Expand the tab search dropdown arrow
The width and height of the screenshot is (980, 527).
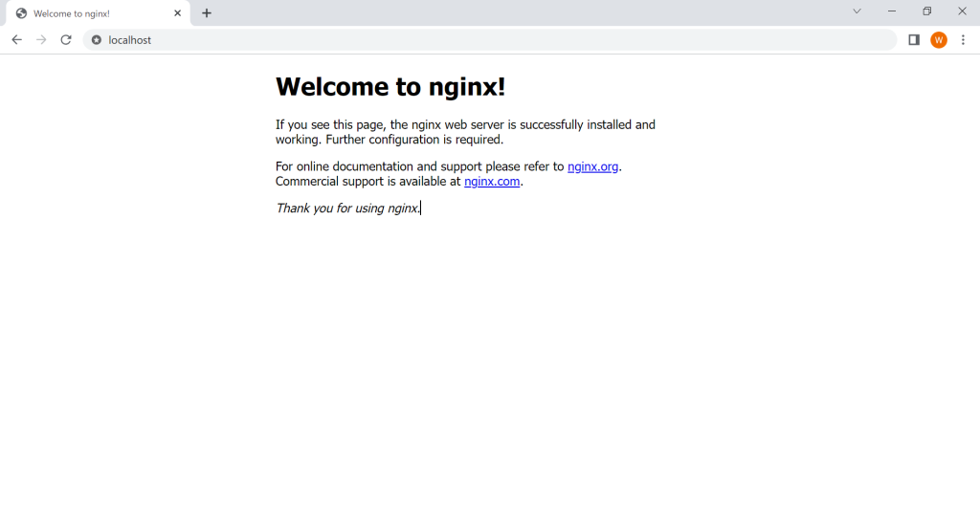(x=857, y=11)
